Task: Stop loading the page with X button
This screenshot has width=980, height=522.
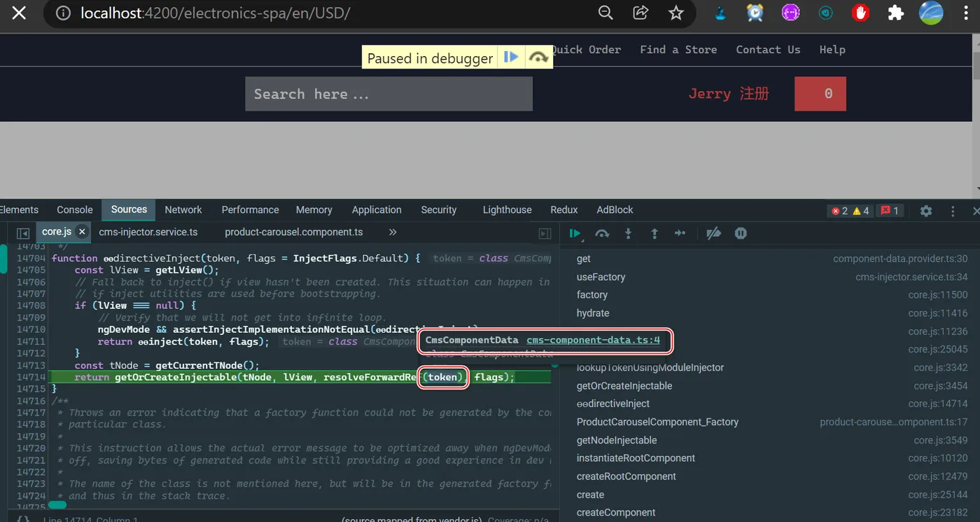Action: pos(19,13)
